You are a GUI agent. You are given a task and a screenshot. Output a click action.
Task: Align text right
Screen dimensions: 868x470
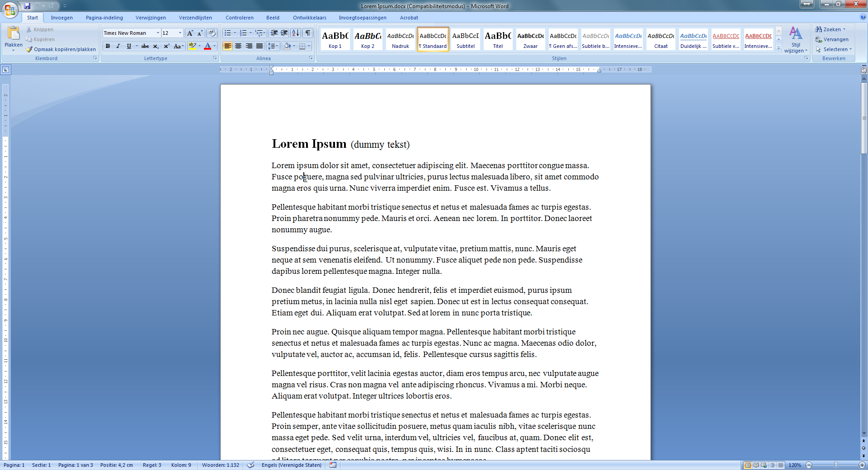pos(249,46)
